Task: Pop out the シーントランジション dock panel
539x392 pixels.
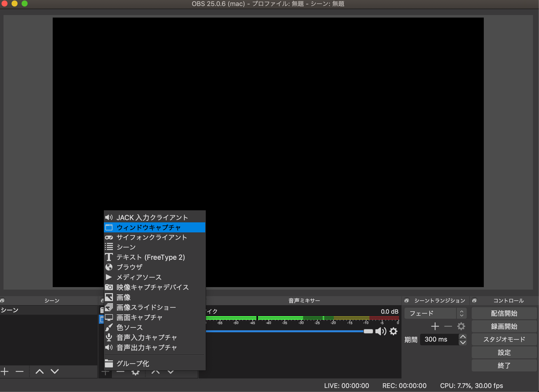Action: coord(407,300)
